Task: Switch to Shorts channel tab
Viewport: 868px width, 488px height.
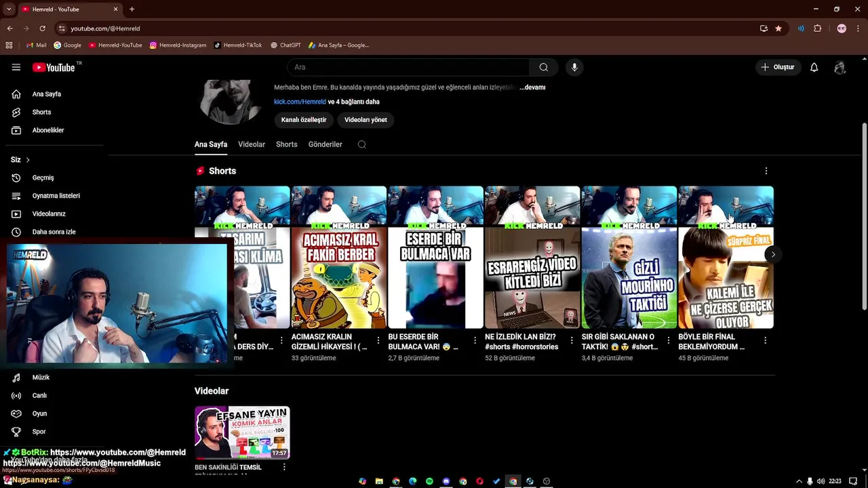Action: tap(287, 144)
